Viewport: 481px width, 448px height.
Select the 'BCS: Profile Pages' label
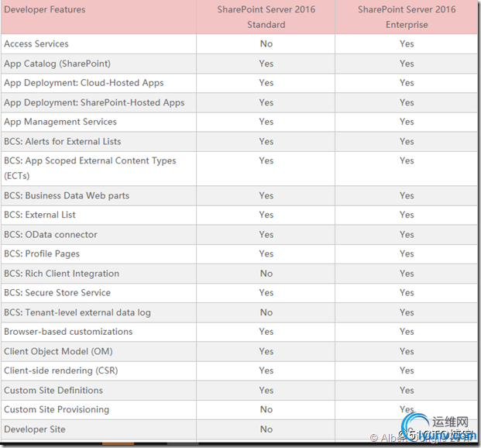point(42,254)
